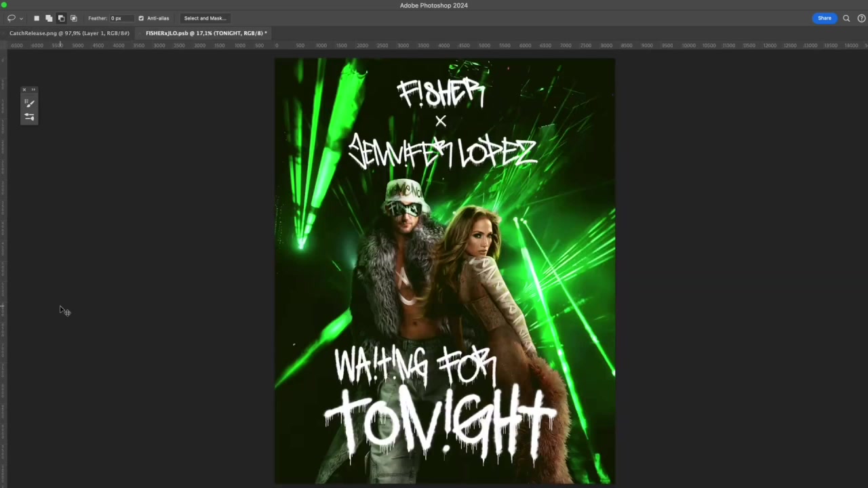Toggle the Anti-alias checkbox

pos(141,18)
